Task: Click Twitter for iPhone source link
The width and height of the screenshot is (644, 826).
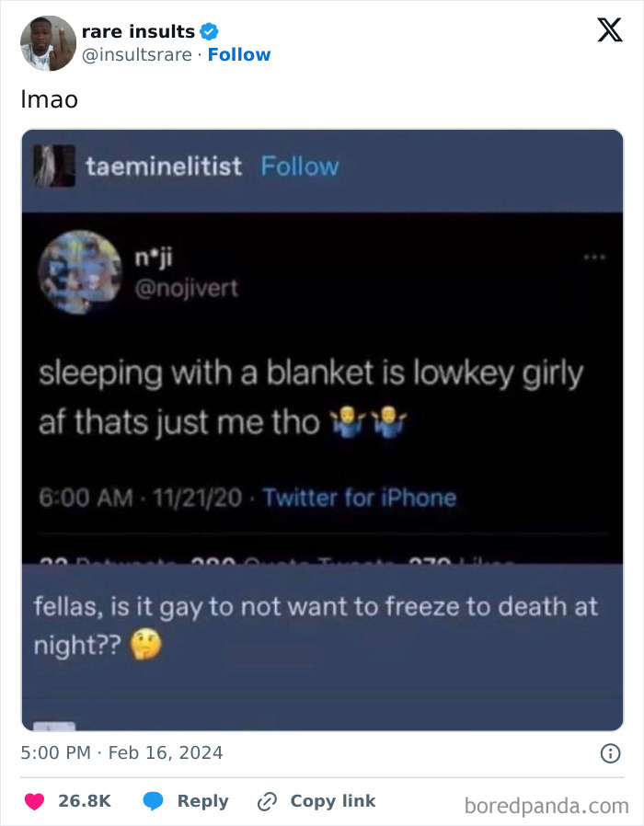Action: coord(360,498)
